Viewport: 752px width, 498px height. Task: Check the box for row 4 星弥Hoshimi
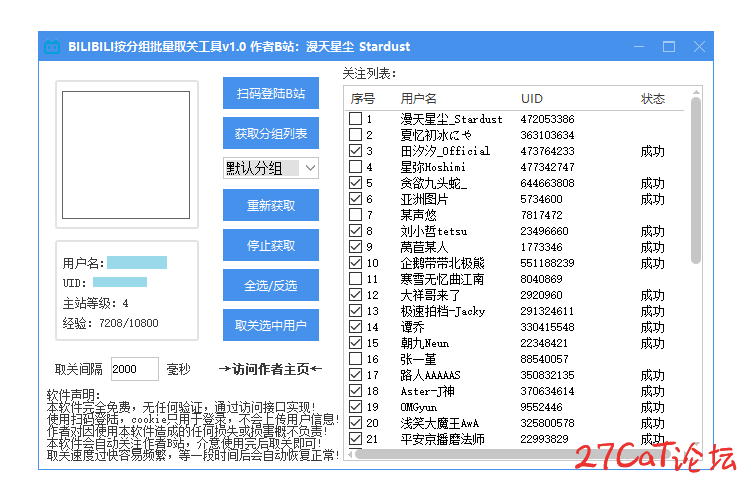[x=355, y=166]
